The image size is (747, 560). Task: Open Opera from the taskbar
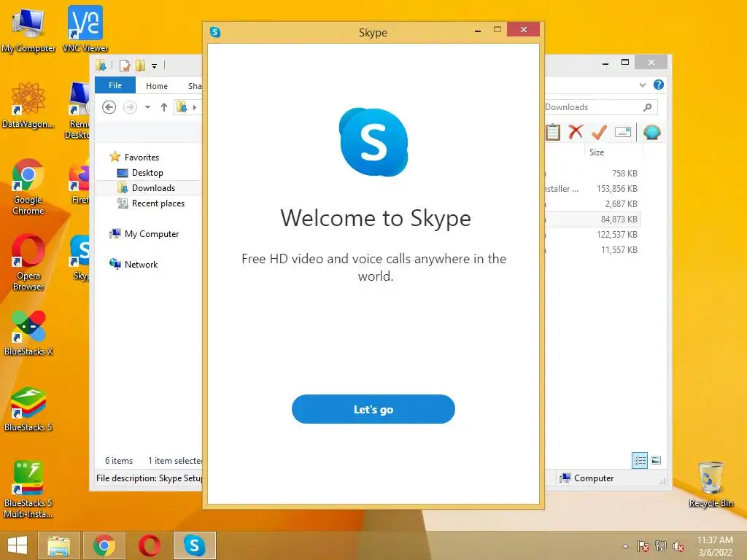point(149,545)
